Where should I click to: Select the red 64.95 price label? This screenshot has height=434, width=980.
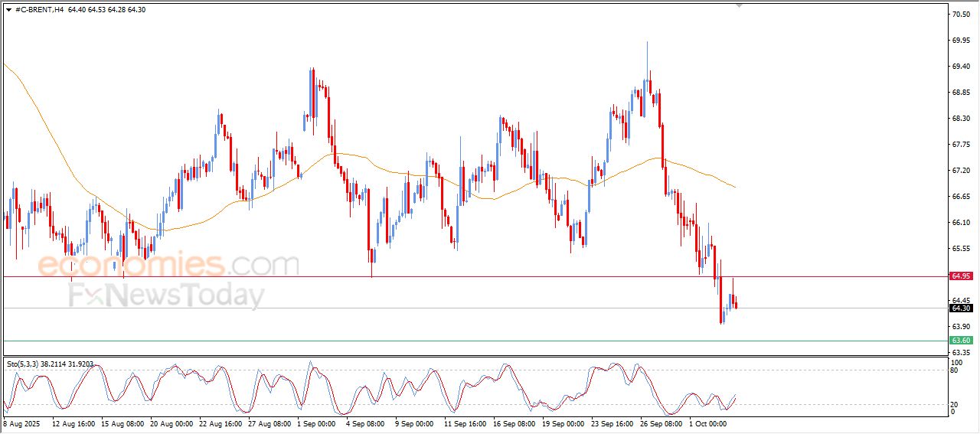(960, 276)
